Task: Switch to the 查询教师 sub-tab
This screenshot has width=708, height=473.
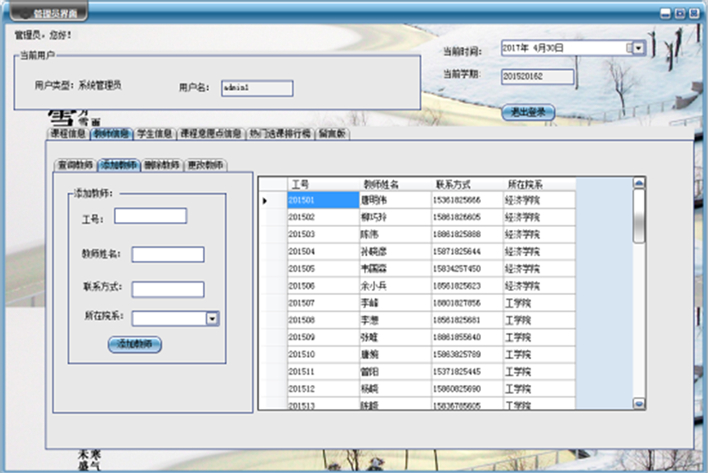Action: coord(75,164)
